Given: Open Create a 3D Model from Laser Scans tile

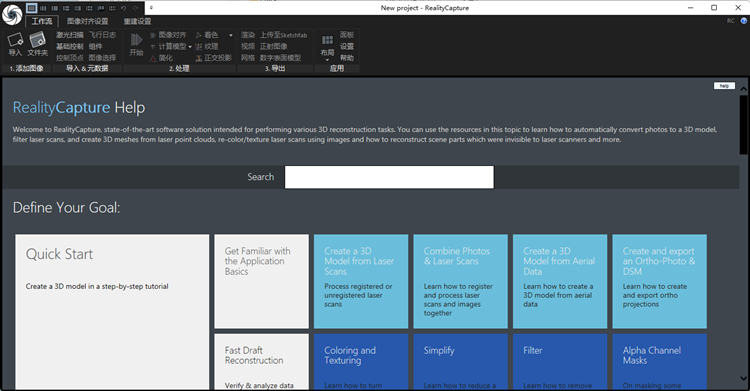Looking at the screenshot, I should click(x=361, y=281).
